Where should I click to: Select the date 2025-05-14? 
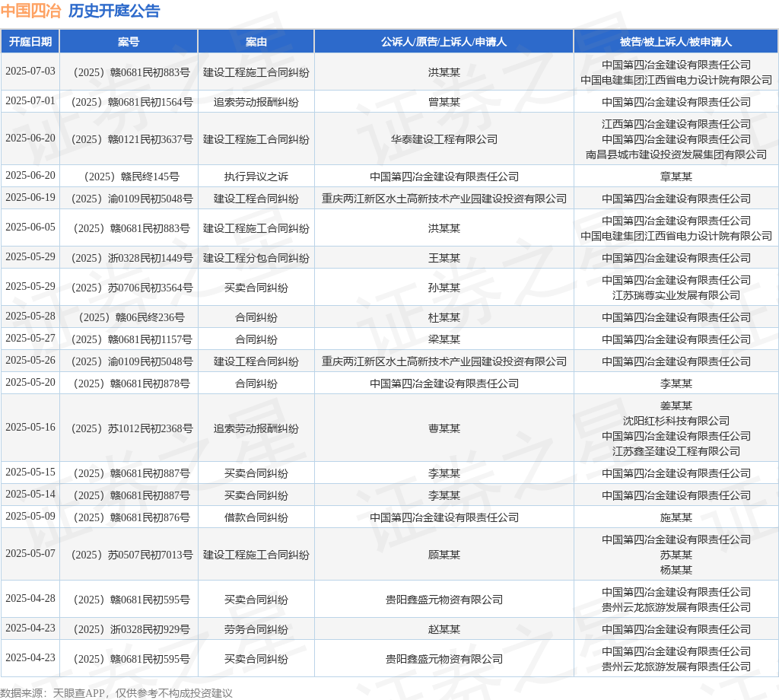(30, 495)
